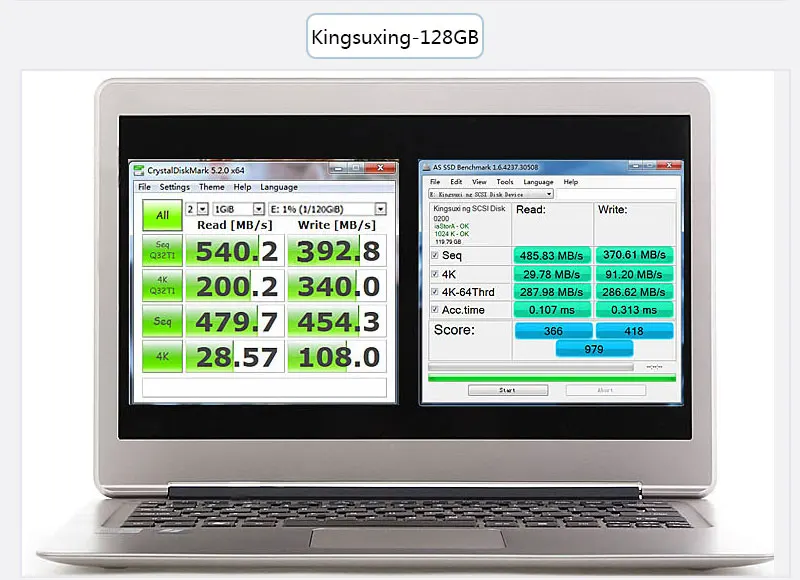
Task: Click the 28.57 4K read result
Action: pos(235,356)
